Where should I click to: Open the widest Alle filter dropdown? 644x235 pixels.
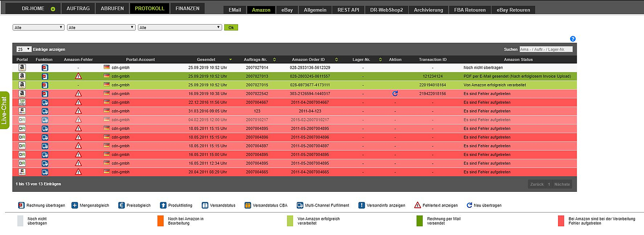pyautogui.click(x=180, y=27)
